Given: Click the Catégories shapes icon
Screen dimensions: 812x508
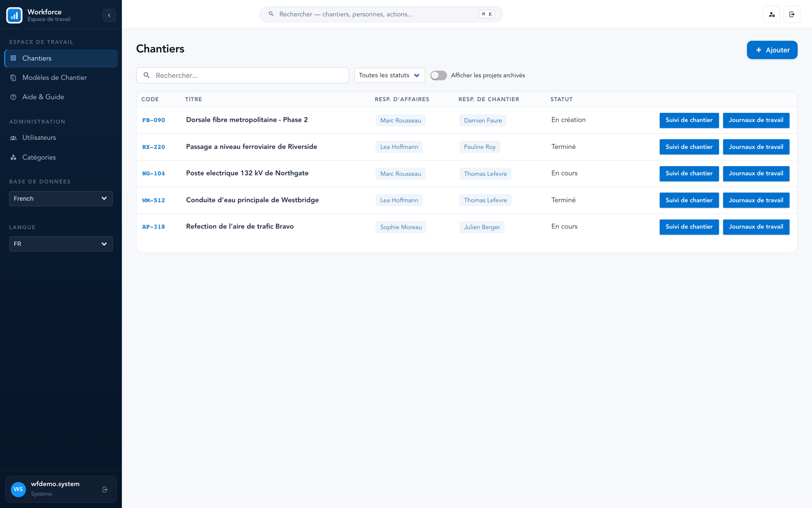Looking at the screenshot, I should 14,157.
